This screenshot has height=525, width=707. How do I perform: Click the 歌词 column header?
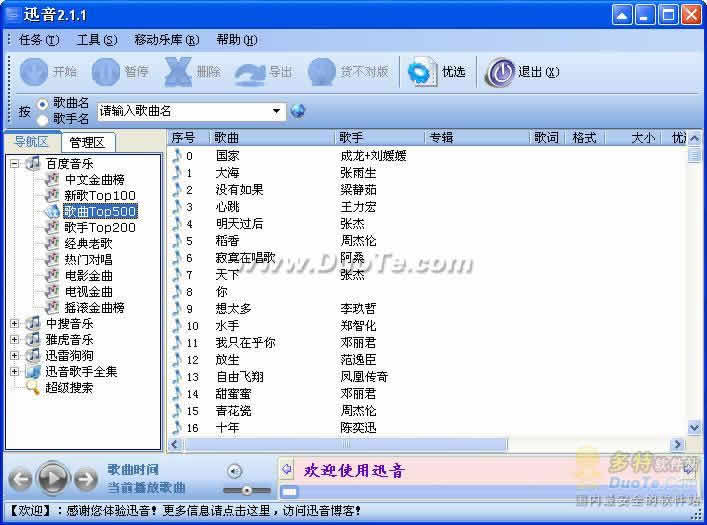pyautogui.click(x=546, y=138)
